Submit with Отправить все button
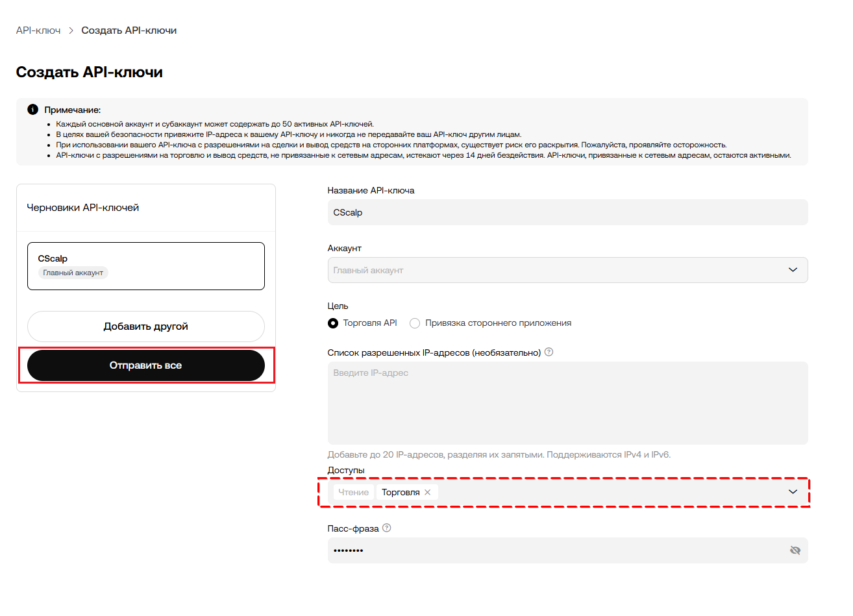The image size is (853, 616). [x=146, y=365]
